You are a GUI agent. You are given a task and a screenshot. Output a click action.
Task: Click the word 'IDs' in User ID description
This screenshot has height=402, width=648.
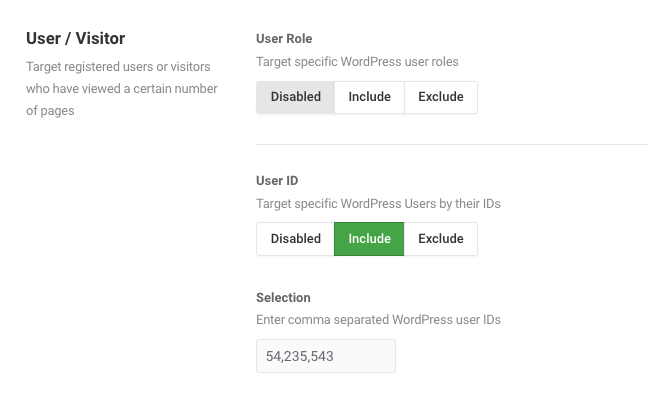(489, 204)
